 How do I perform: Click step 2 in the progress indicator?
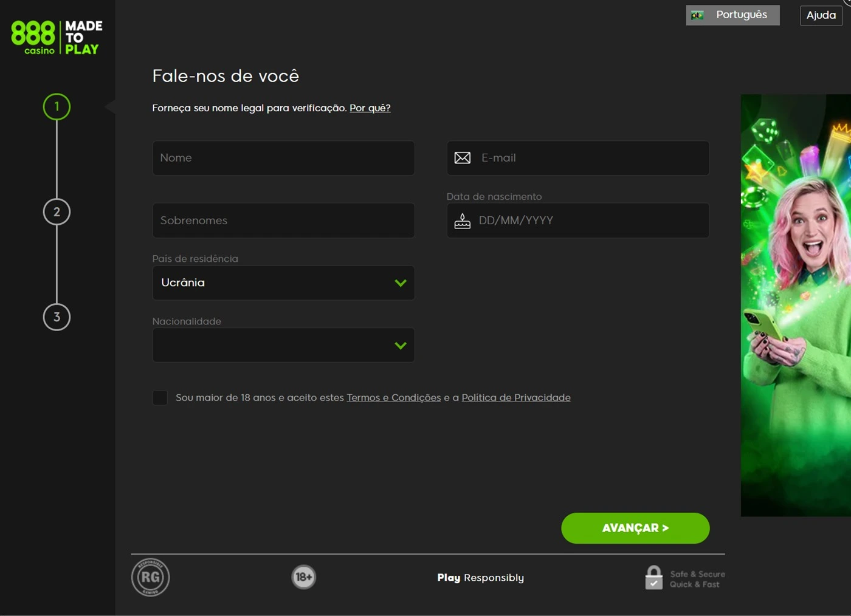(x=57, y=211)
